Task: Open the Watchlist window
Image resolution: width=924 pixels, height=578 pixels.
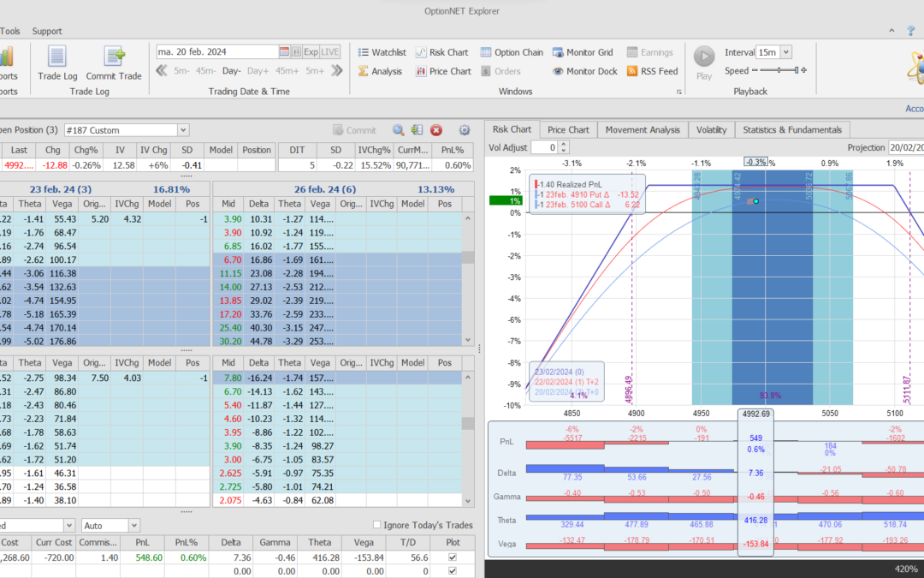Action: 382,52
